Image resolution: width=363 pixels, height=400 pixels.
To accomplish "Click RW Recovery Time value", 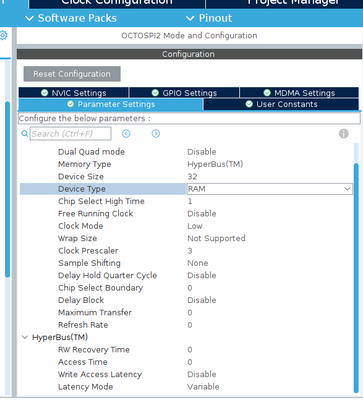I will (x=190, y=350).
